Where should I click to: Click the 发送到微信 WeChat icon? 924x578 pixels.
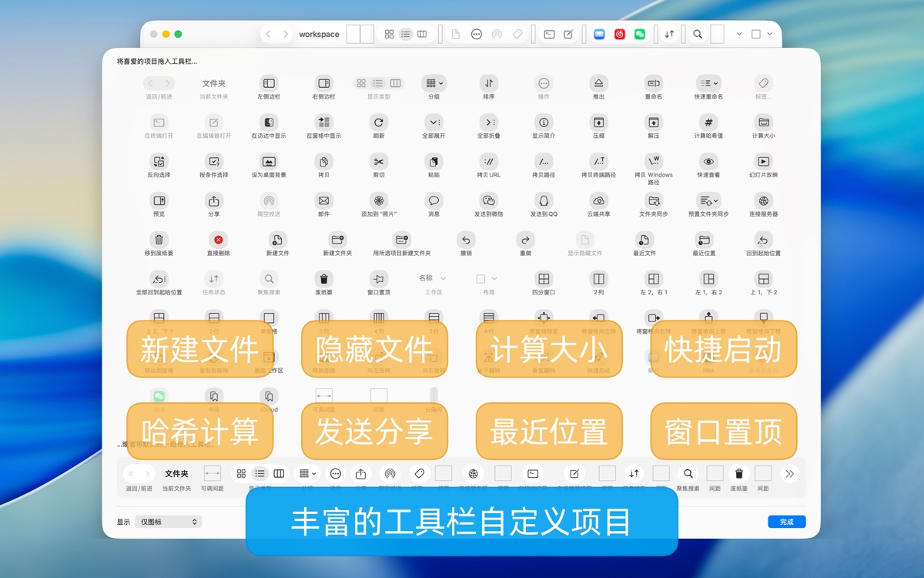pyautogui.click(x=489, y=201)
